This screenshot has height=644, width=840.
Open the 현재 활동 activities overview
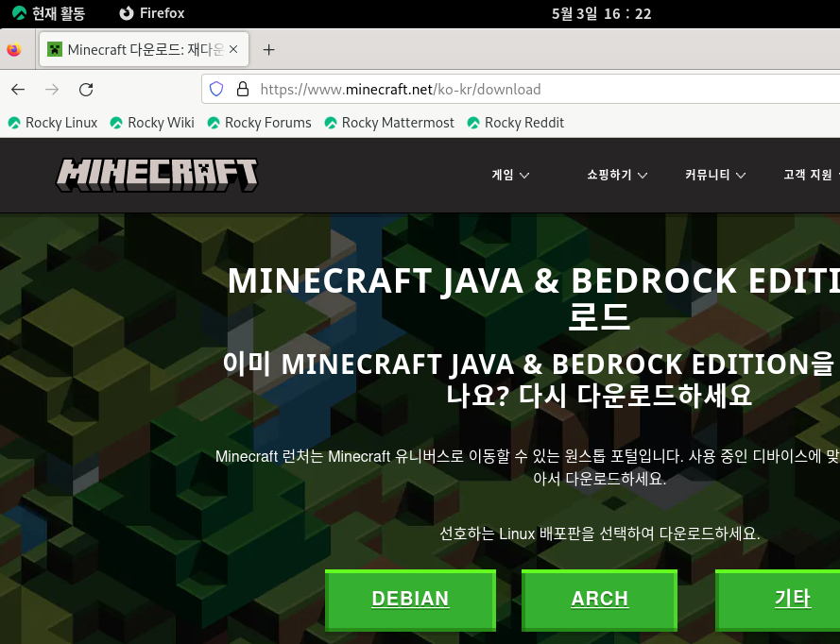[49, 13]
